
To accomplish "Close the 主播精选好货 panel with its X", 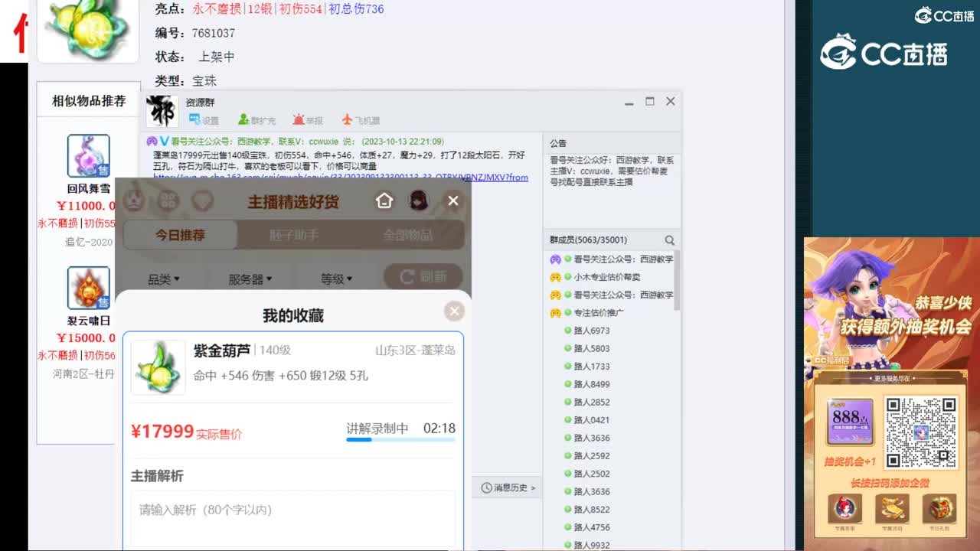I will click(x=453, y=201).
